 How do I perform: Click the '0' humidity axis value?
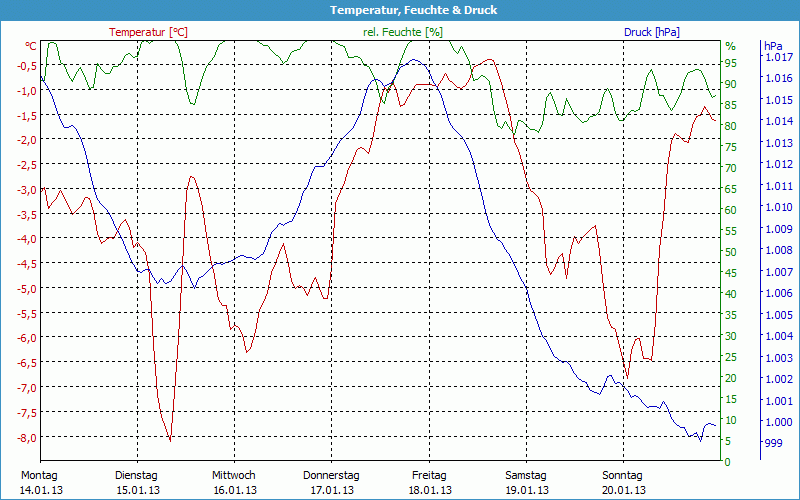point(728,462)
